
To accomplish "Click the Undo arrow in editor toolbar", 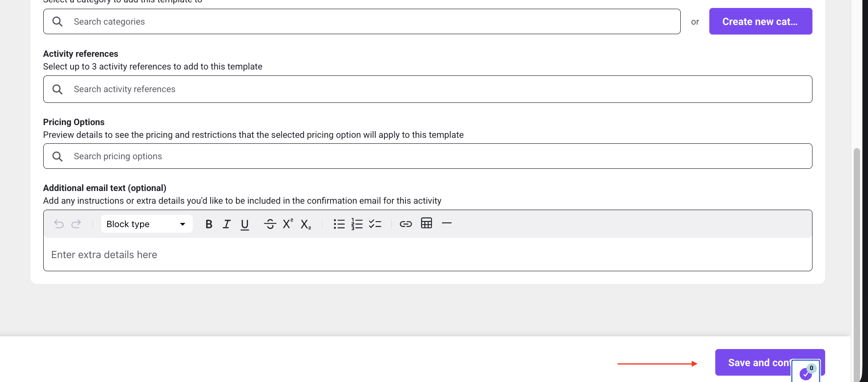I will pos(59,224).
